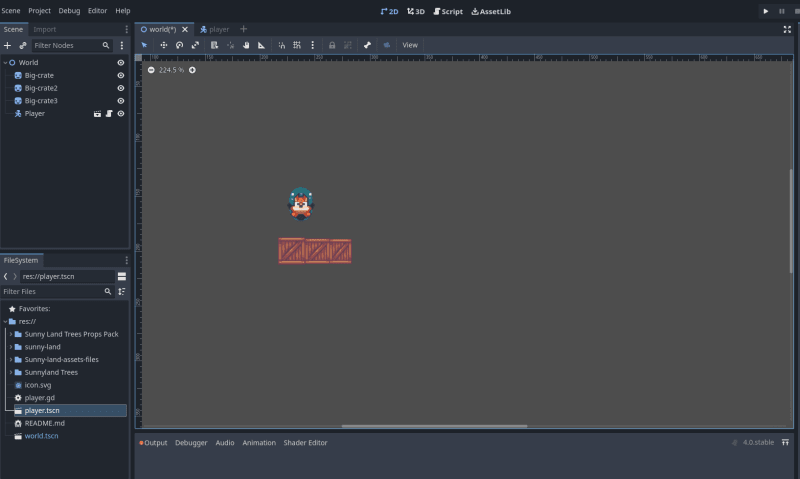Expand Sunny Land Trees Props Pack folder
The width and height of the screenshot is (800, 479).
11,334
